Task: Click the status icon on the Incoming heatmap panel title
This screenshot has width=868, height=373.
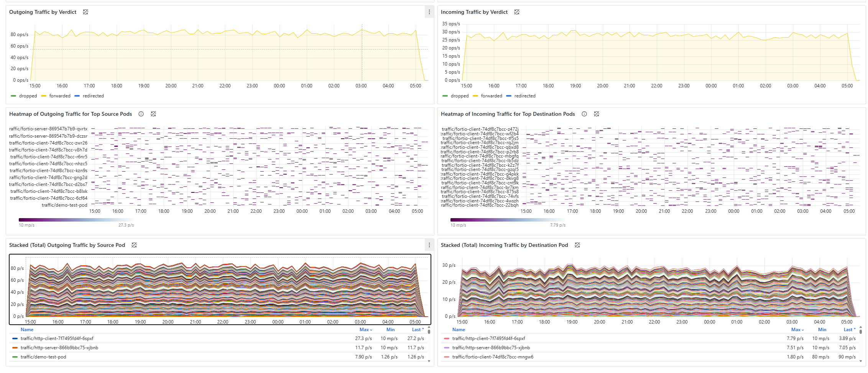Action: (x=597, y=114)
